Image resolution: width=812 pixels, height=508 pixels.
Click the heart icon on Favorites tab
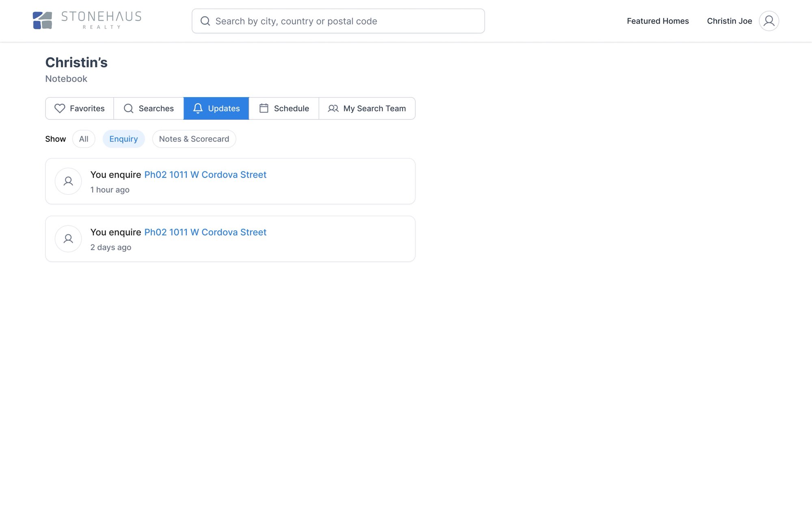(60, 109)
